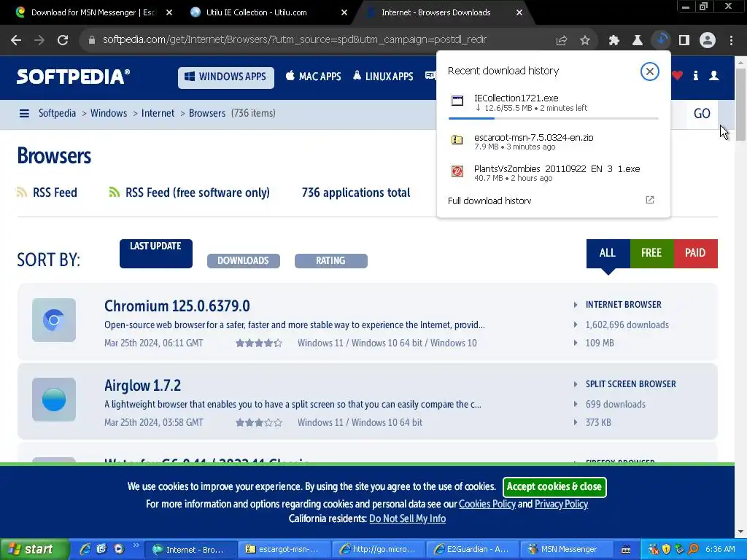Screen dimensions: 747x560
Task: Click the Softpedia info icon
Action: click(696, 76)
